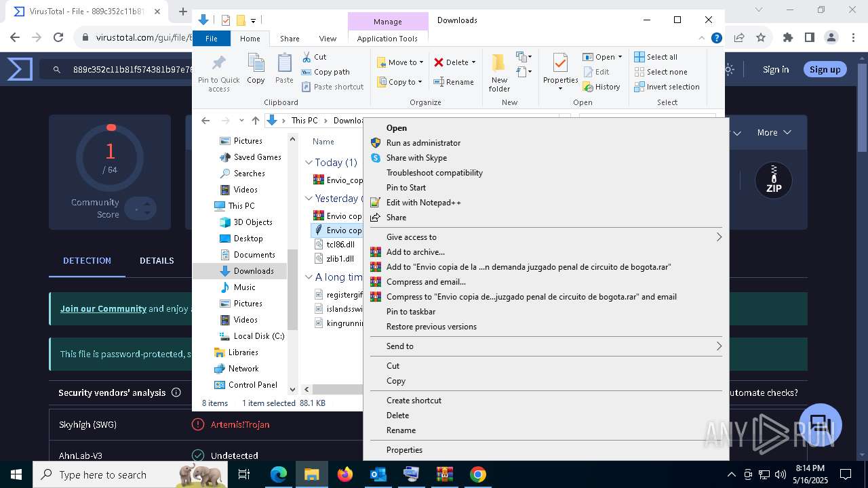Click Paste shortcut in ribbon

point(333,87)
